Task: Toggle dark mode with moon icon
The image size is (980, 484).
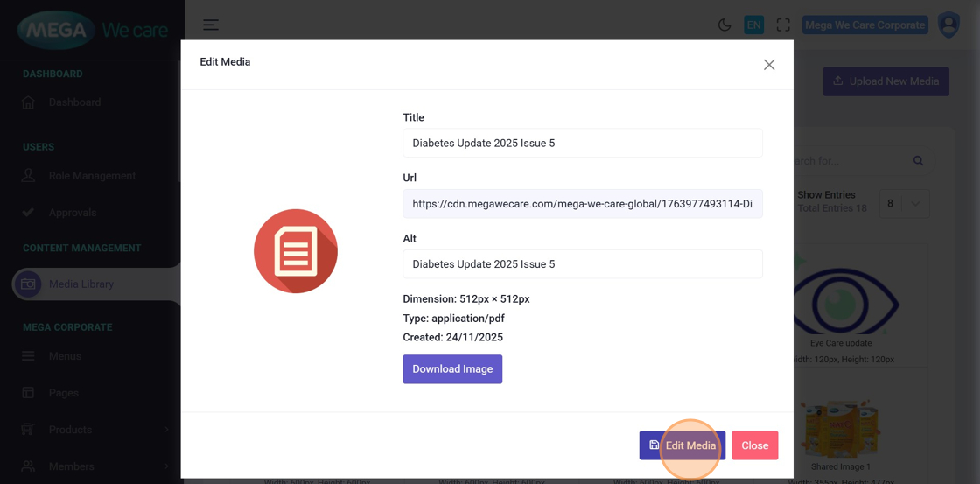Action: (x=724, y=25)
